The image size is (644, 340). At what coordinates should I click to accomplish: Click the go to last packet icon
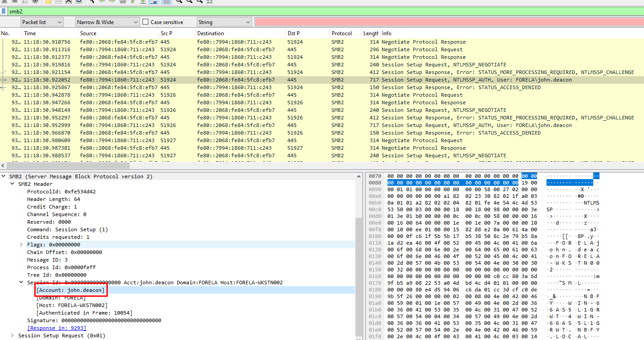click(143, 1)
